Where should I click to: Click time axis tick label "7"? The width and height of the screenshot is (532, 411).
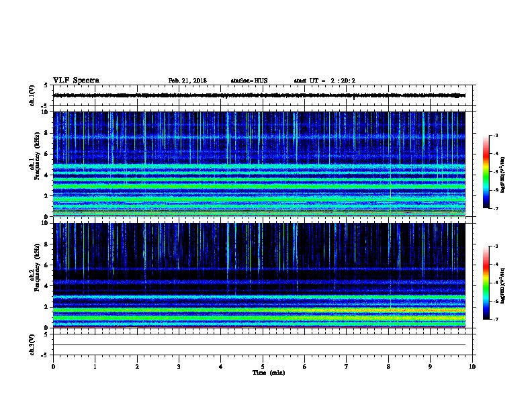(x=347, y=367)
